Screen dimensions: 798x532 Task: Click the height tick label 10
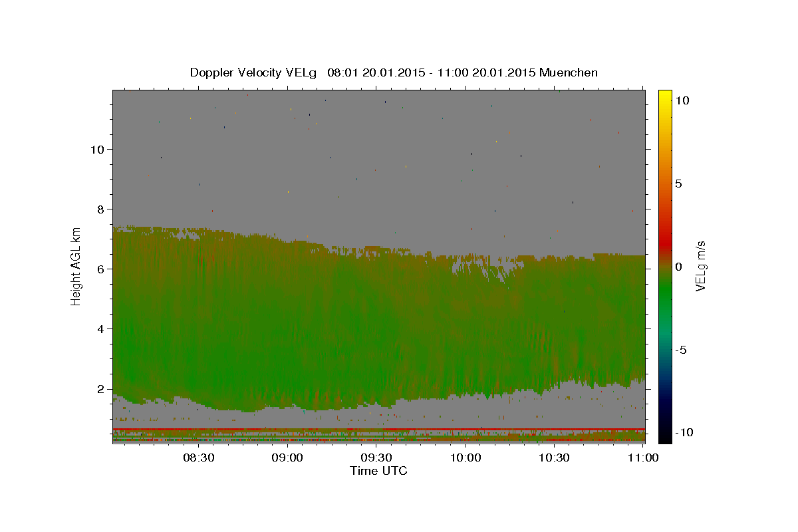click(98, 149)
